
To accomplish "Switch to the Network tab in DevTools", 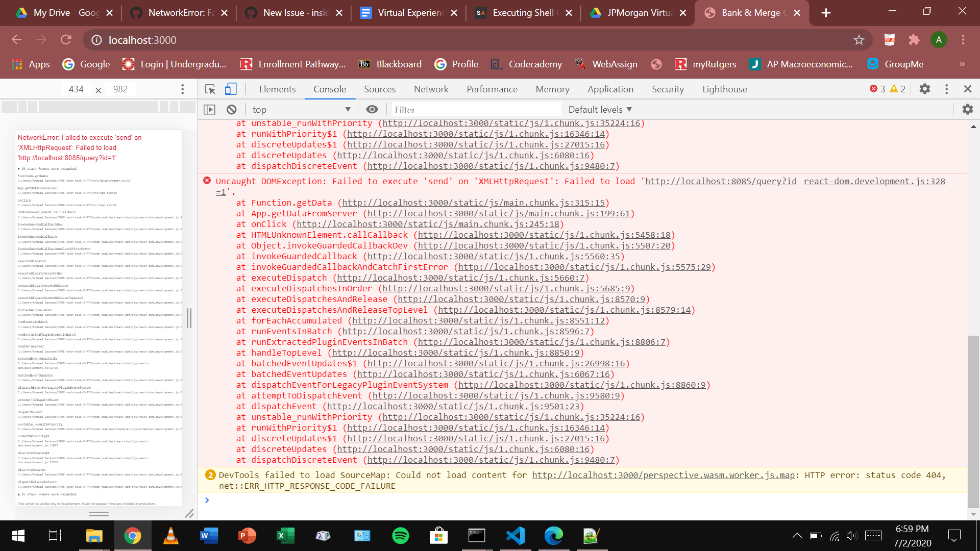I will click(x=431, y=89).
